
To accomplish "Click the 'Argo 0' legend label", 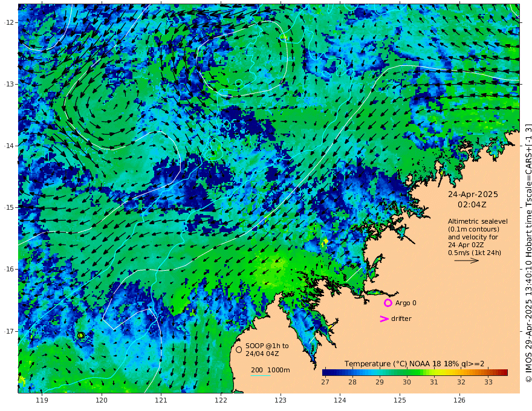I will (x=406, y=303).
